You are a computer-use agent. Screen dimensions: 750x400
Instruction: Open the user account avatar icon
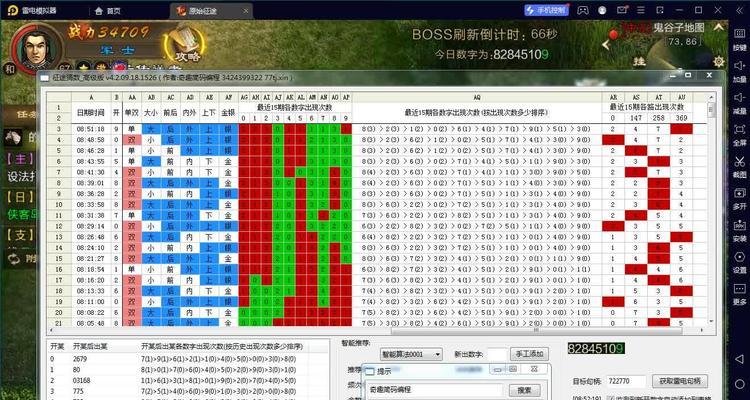click(602, 10)
